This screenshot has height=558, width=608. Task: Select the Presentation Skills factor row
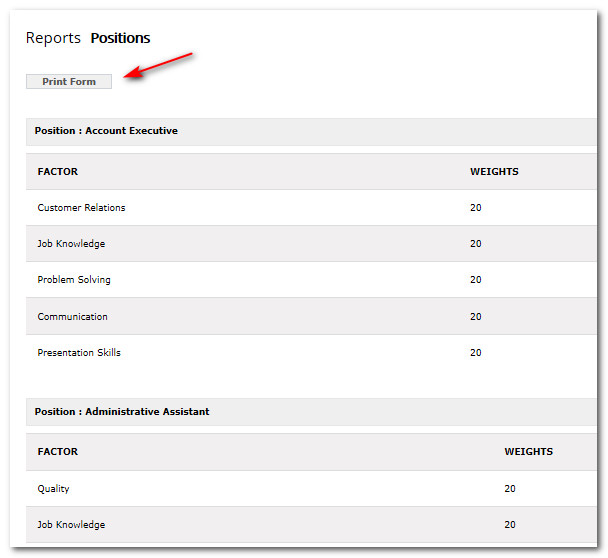pyautogui.click(x=79, y=353)
